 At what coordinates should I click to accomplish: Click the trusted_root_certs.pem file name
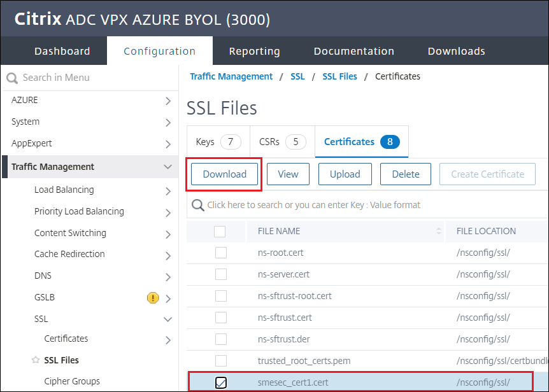pos(304,361)
